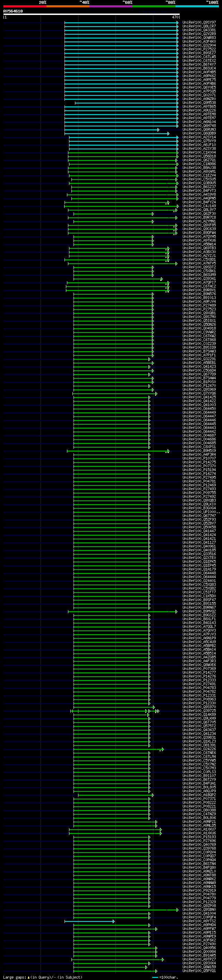Click the Large gaps legend text
Screen dimensions: 222x980
pos(15,977)
